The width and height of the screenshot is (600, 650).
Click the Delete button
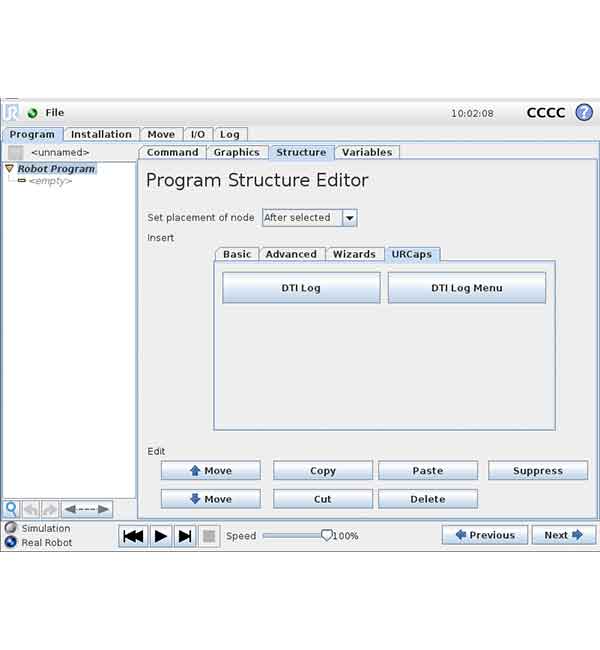pyautogui.click(x=428, y=499)
